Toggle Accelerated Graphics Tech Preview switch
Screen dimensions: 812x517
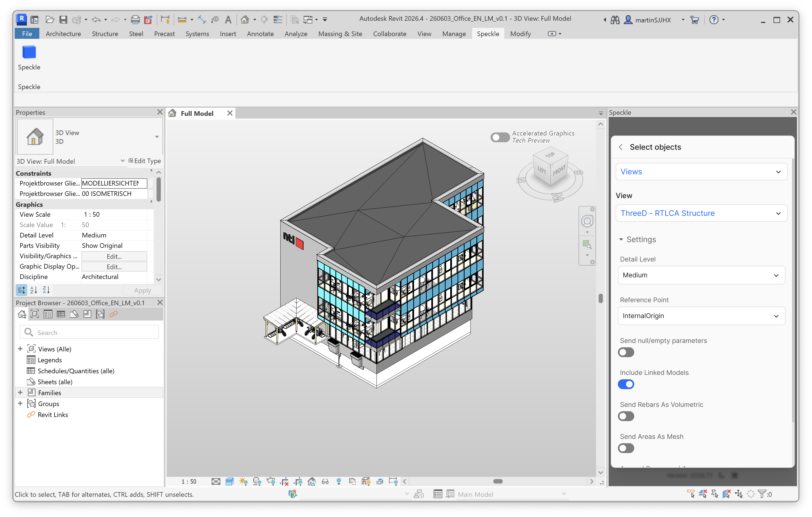click(500, 137)
